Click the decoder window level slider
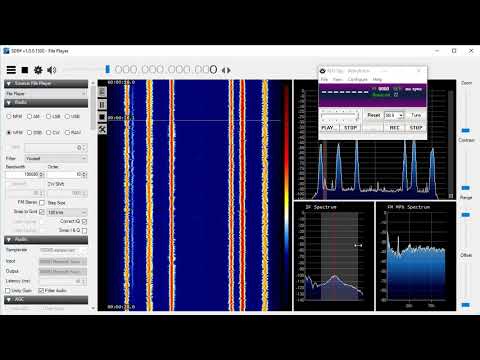This screenshot has width=480, height=360. pyautogui.click(x=339, y=115)
